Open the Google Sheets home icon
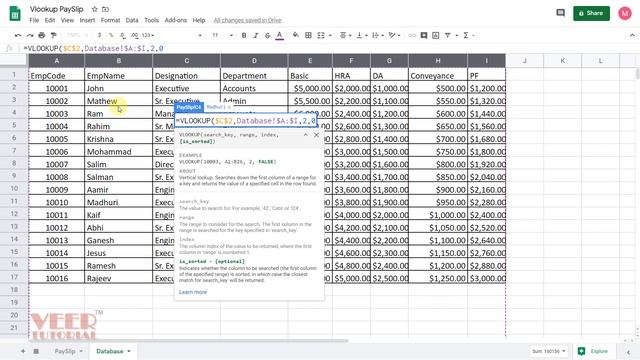This screenshot has height=360, width=640. pos(15,14)
